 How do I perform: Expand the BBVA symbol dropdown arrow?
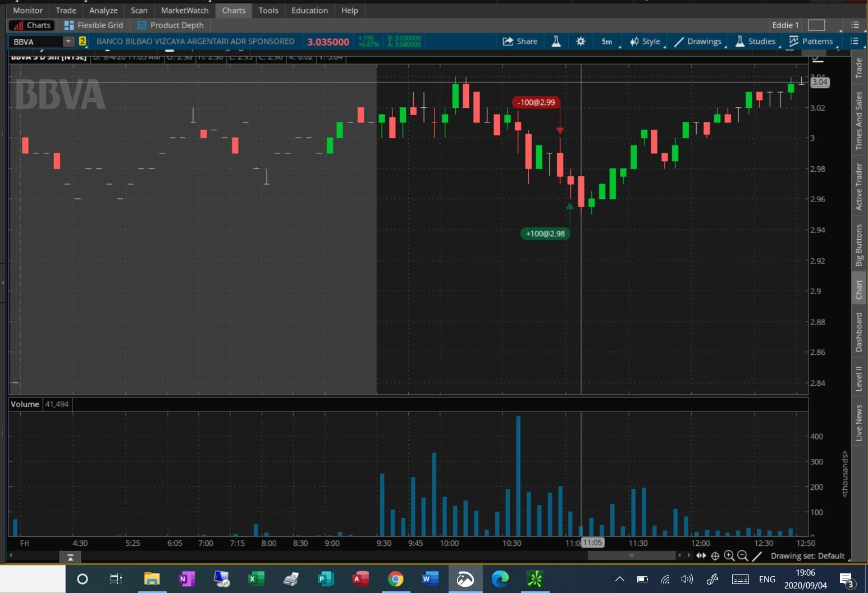tap(68, 41)
